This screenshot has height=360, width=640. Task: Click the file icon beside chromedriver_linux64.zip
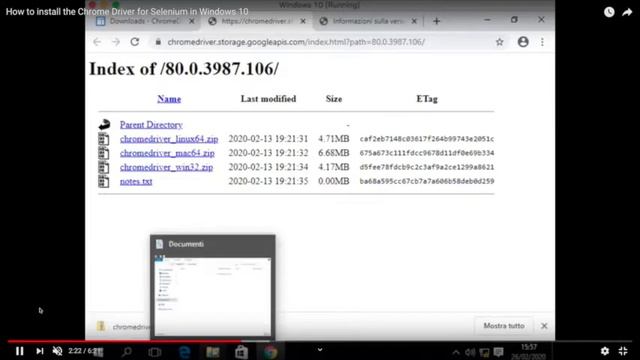[104, 139]
